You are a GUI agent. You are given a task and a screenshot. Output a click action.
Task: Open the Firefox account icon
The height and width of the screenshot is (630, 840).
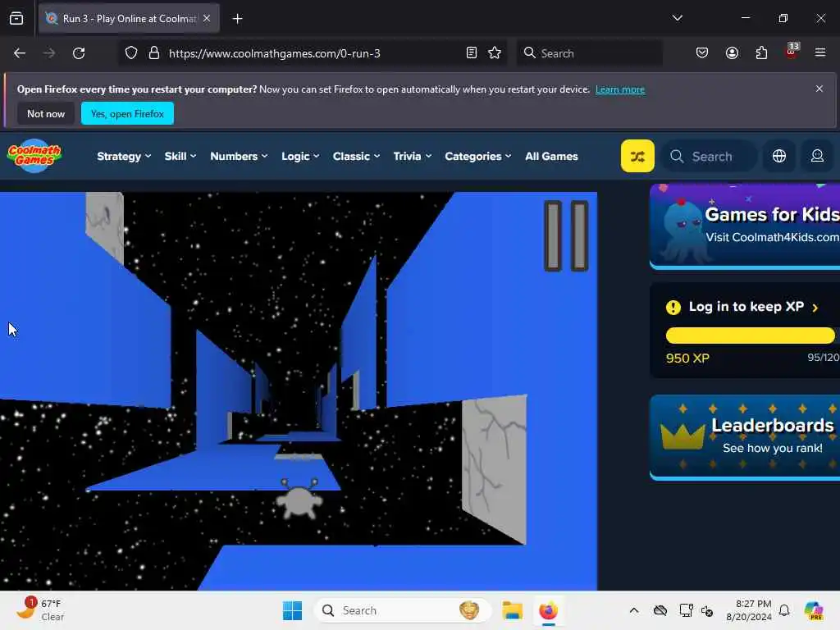732,52
